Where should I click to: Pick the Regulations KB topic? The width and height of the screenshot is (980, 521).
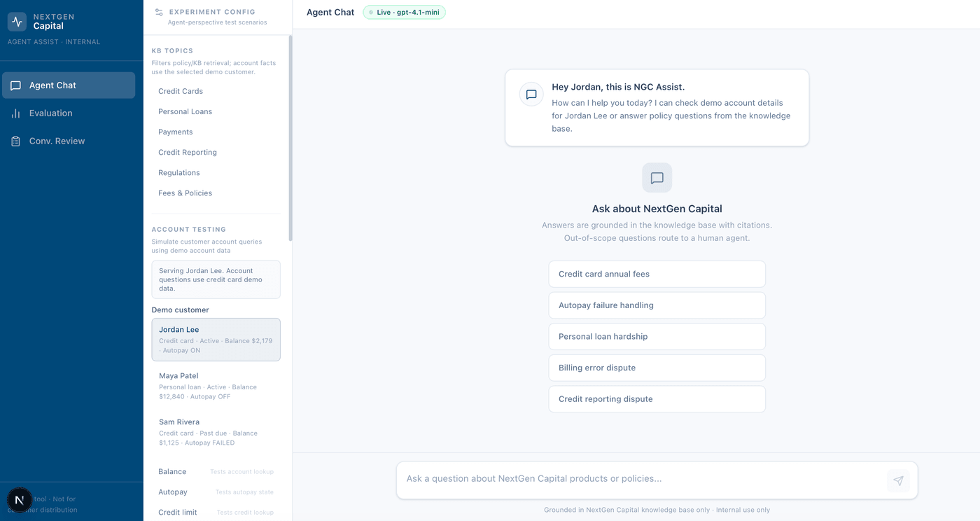(216, 172)
